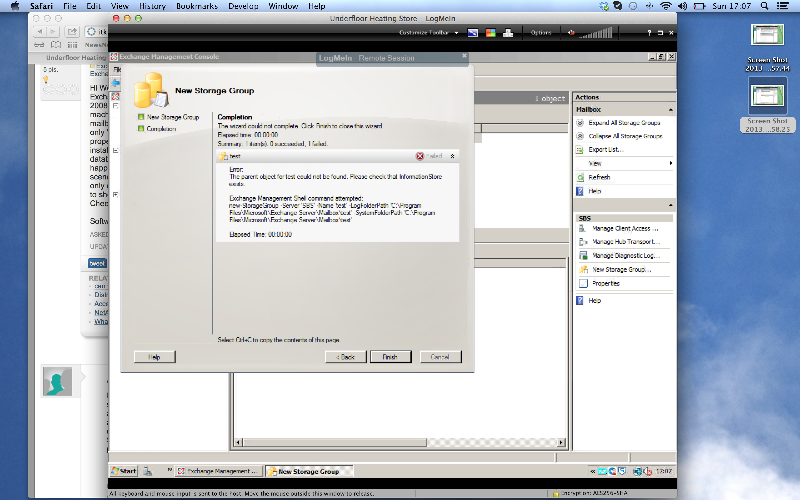Screen dimensions: 800x500
Task: Close the LogMeIn Remote Session tab
Action: [x=464, y=56]
